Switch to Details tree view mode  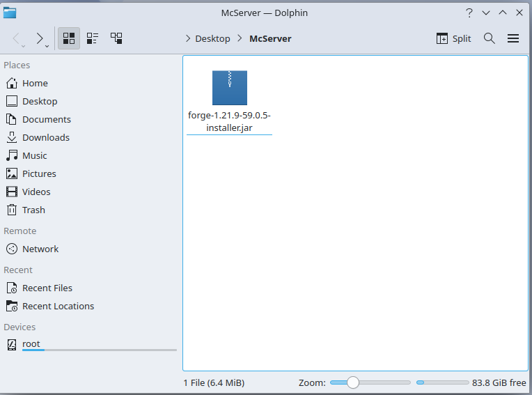pos(116,38)
